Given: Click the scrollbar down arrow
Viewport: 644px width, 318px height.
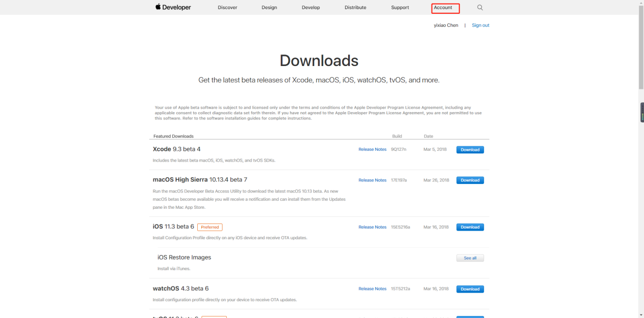Looking at the screenshot, I should click(x=641, y=315).
